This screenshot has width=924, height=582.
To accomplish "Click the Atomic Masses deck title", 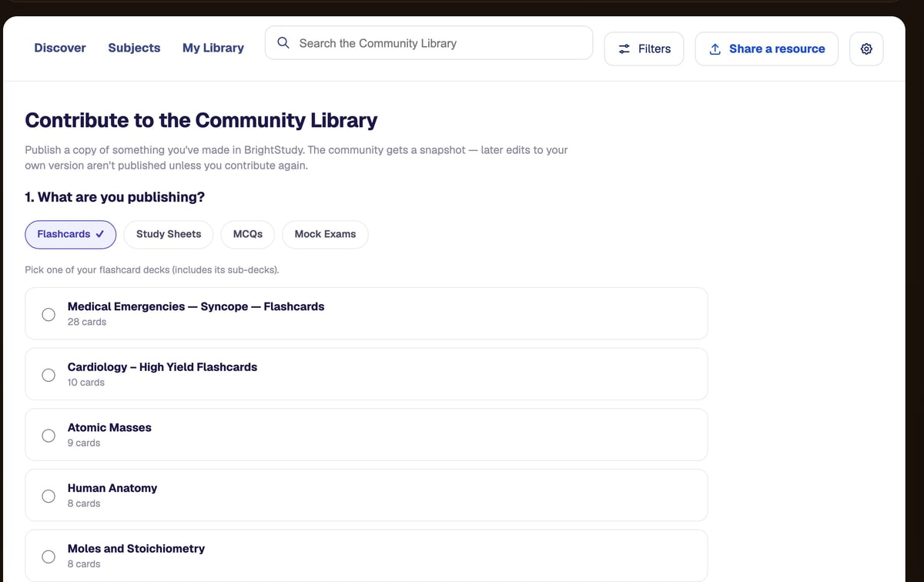I will pyautogui.click(x=109, y=427).
